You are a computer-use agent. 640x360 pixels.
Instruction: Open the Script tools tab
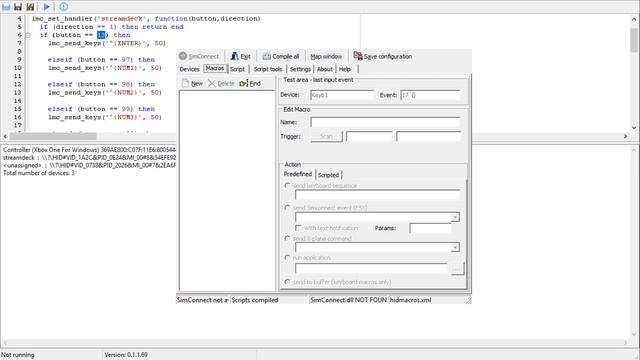tap(268, 69)
